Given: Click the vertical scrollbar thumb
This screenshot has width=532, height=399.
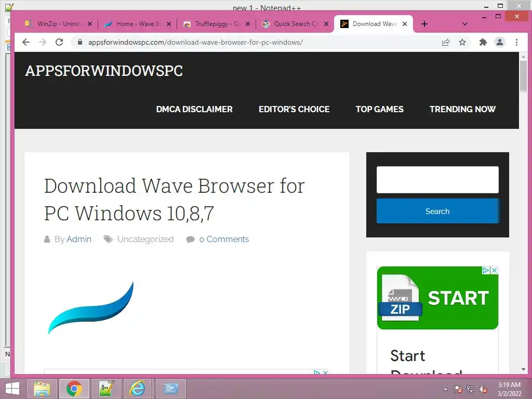Looking at the screenshot, I should [x=523, y=76].
